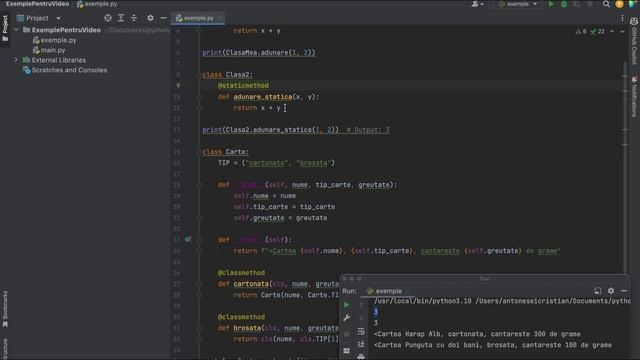
Task: Close the exemple Run tab
Action: 407,291
